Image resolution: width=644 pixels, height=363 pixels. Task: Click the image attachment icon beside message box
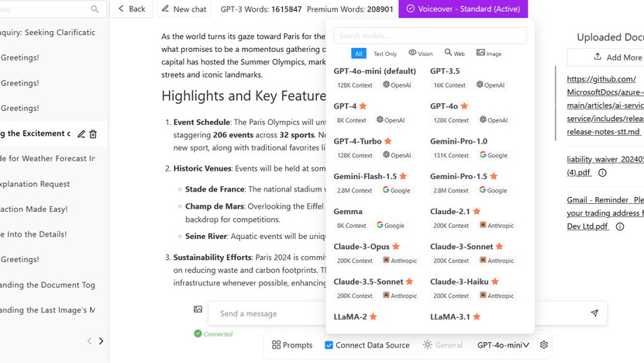click(x=198, y=309)
